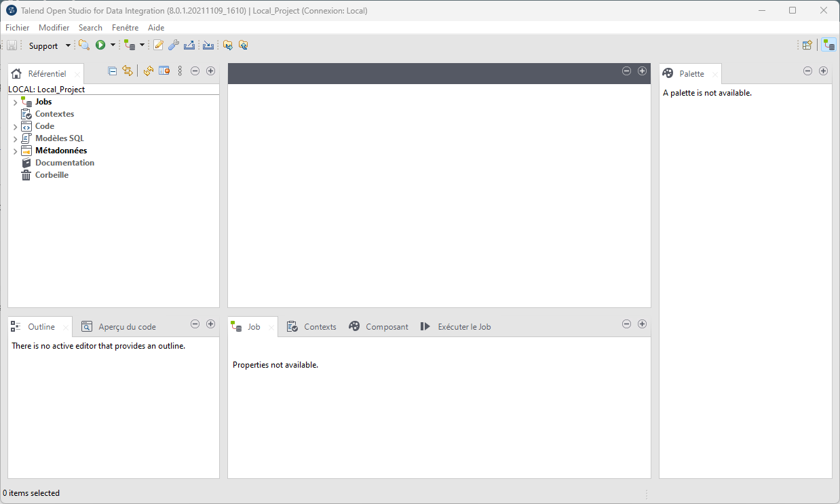Viewport: 840px width, 504px height.
Task: Click the job designer toolbar icon
Action: (x=130, y=45)
